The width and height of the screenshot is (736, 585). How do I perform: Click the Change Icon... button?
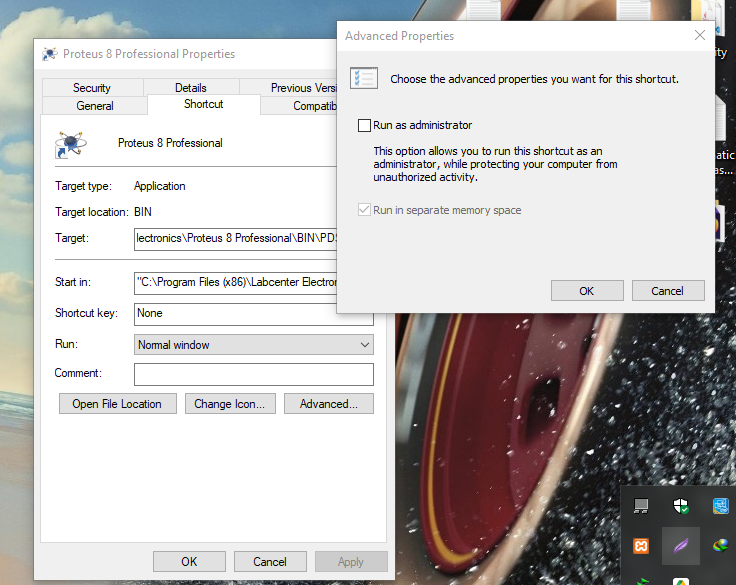(230, 404)
